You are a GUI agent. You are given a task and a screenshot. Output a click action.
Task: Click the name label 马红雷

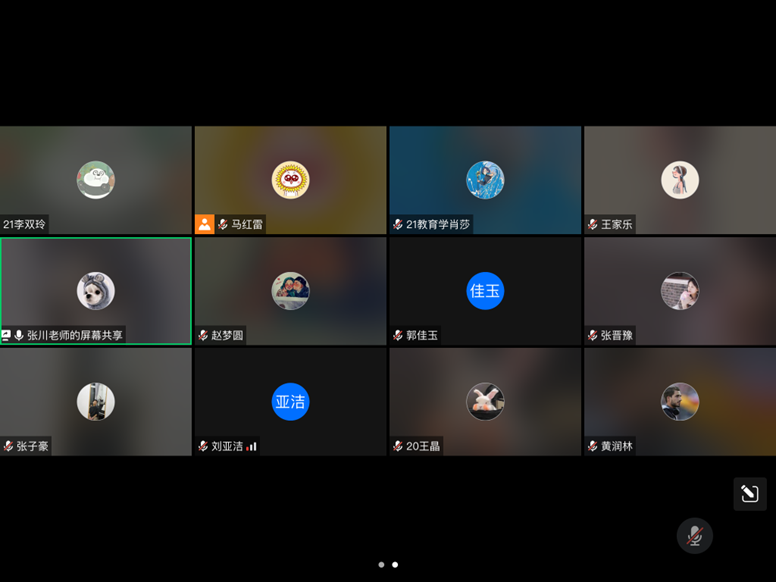(x=247, y=225)
